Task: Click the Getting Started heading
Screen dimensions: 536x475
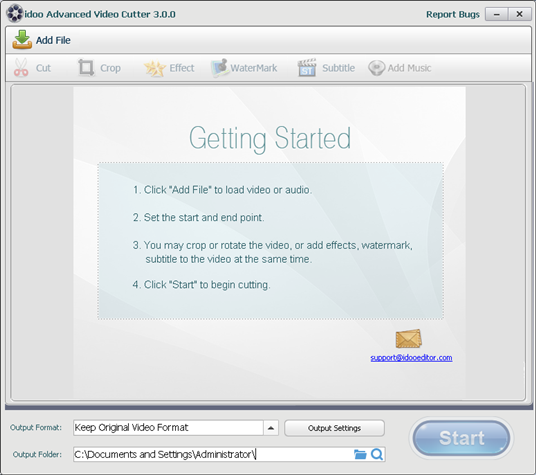Action: (270, 138)
